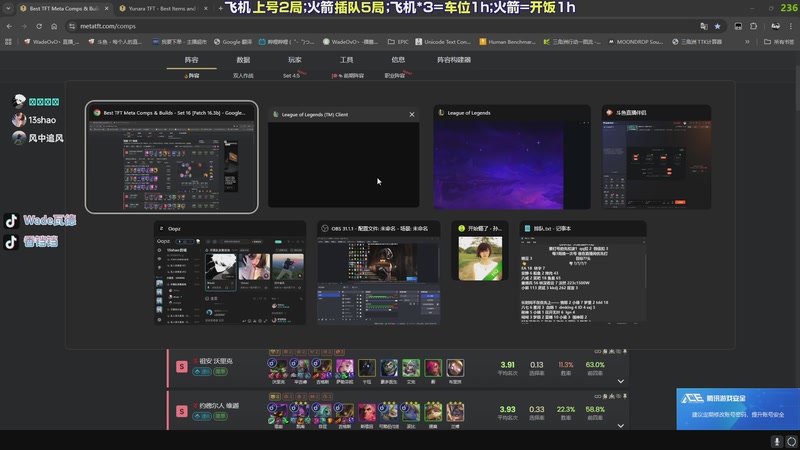Open the 信息 navigation menu
Image resolution: width=800 pixels, height=450 pixels.
pos(398,60)
